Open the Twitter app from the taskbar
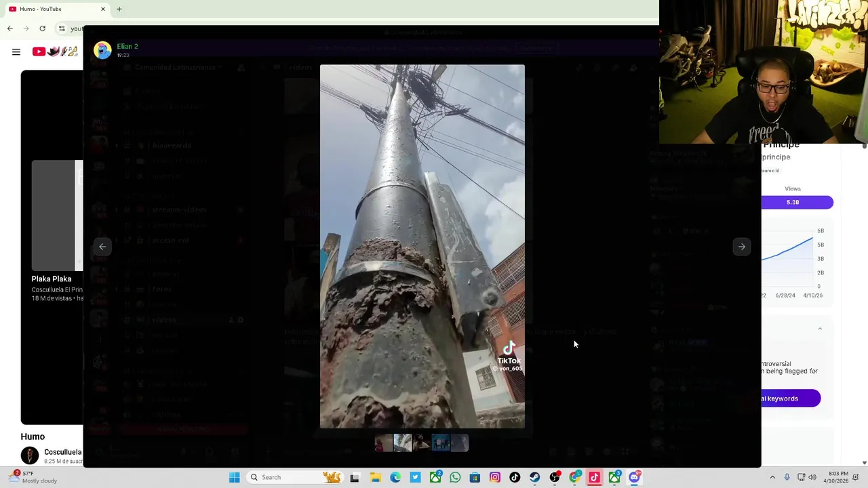This screenshot has width=868, height=488. click(415, 477)
